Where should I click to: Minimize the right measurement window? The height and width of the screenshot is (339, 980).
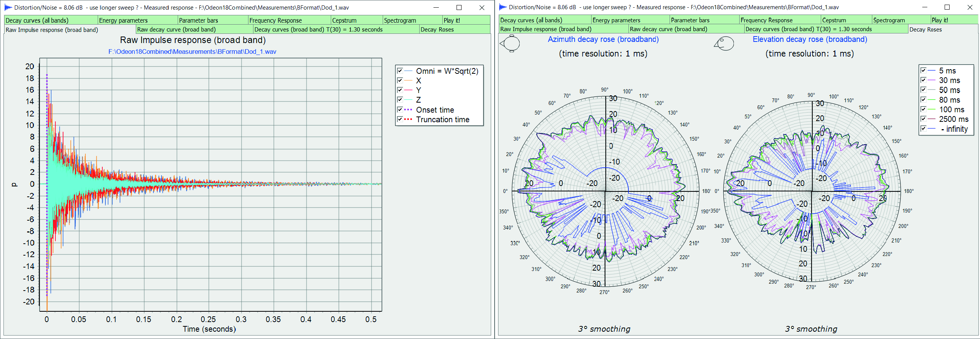(925, 7)
